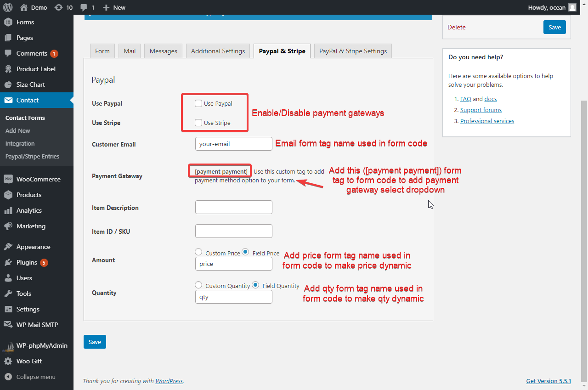
Task: Select the Custom Quantity radio button
Action: [198, 285]
